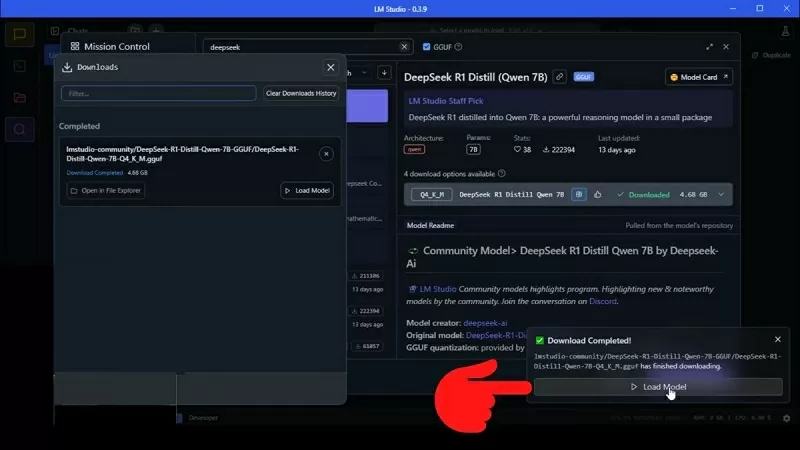This screenshot has height=450, width=800.
Task: Copy model link next to DeepSeek R1 title
Action: 560,77
